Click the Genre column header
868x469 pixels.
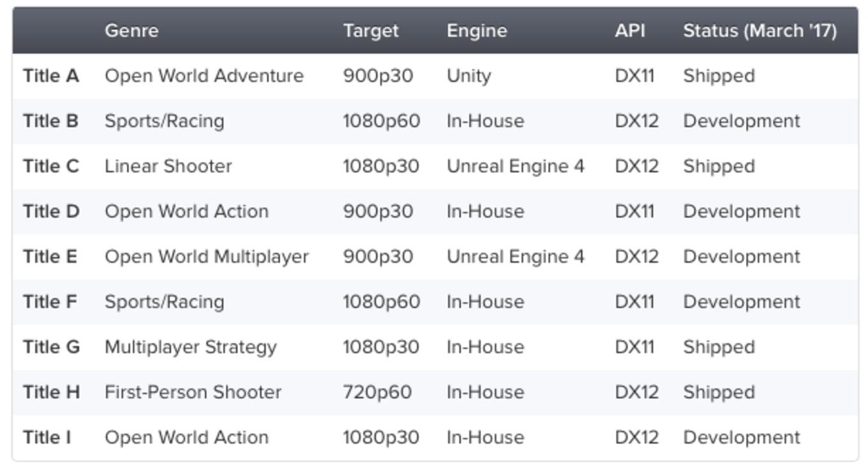pos(131,31)
